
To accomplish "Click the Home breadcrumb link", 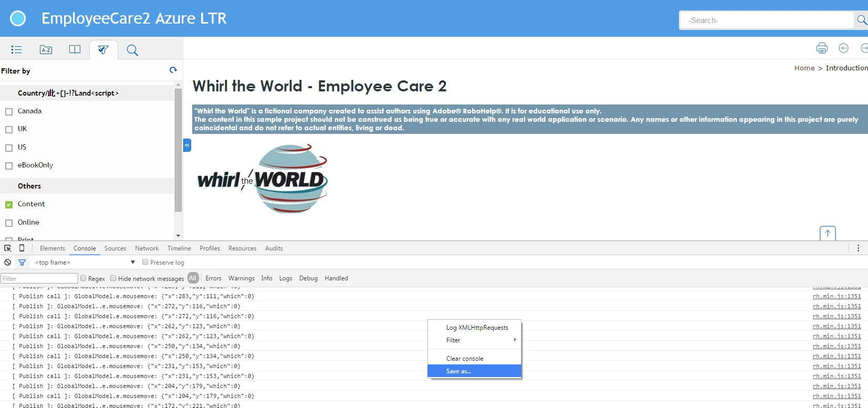I will coord(804,68).
